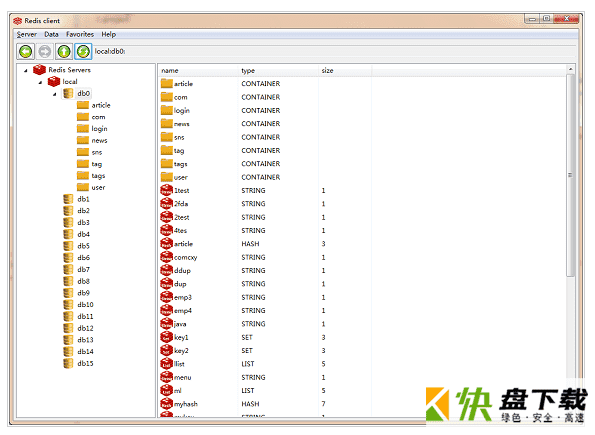Click the green Back navigation button
595x435 pixels.
click(x=26, y=51)
